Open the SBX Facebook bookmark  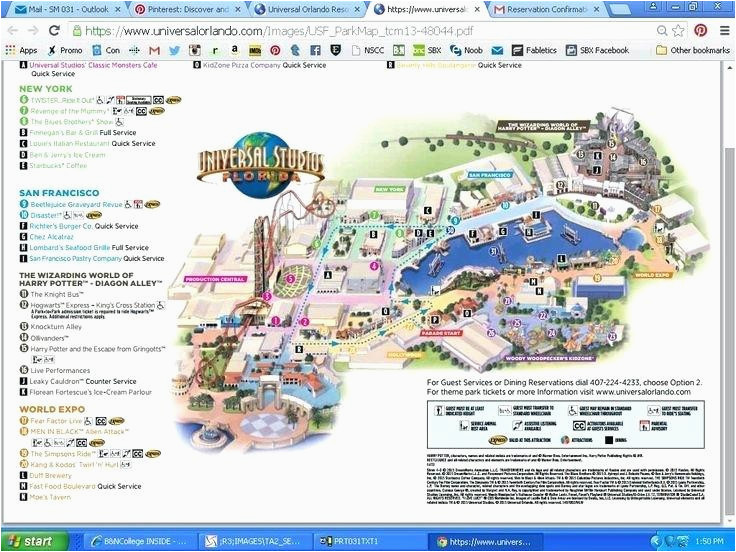[598, 50]
